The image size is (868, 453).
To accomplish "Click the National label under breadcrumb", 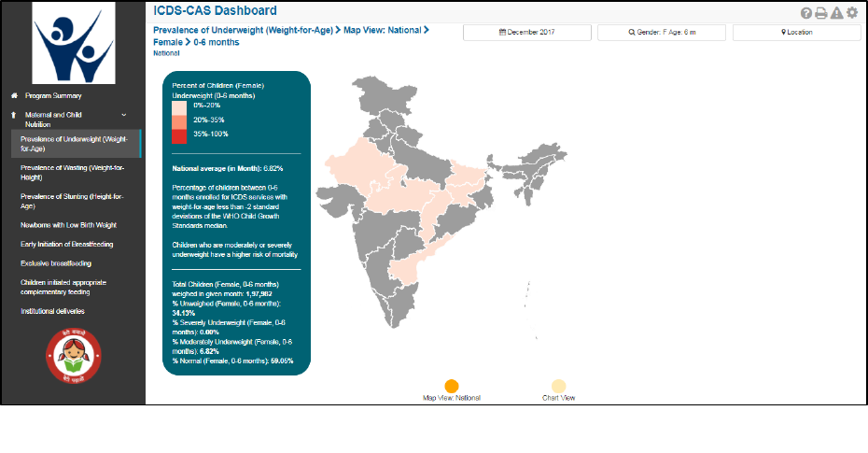I will (166, 54).
